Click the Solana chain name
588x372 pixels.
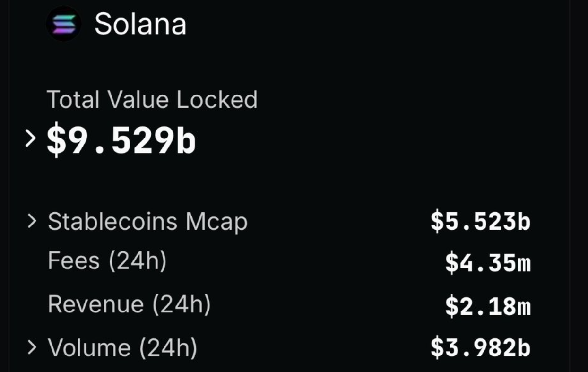pyautogui.click(x=140, y=24)
